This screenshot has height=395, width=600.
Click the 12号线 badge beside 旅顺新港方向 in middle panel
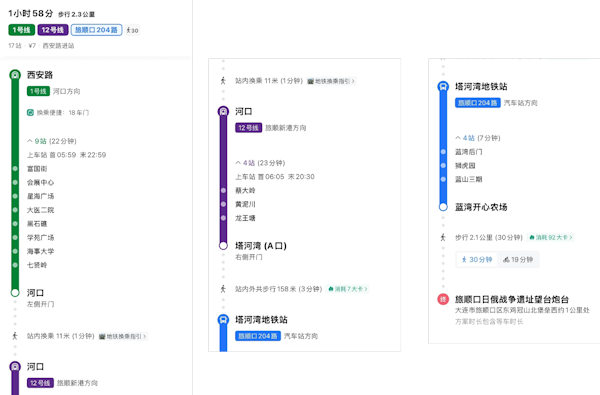pos(248,128)
